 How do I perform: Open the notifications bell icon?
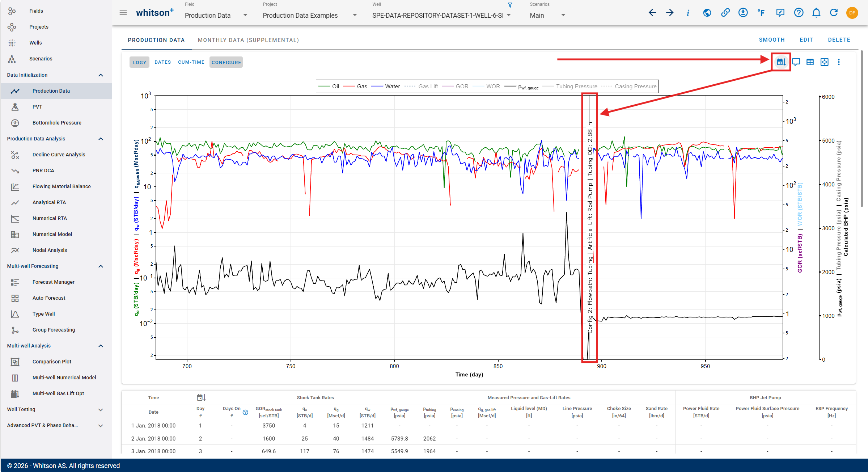(816, 13)
